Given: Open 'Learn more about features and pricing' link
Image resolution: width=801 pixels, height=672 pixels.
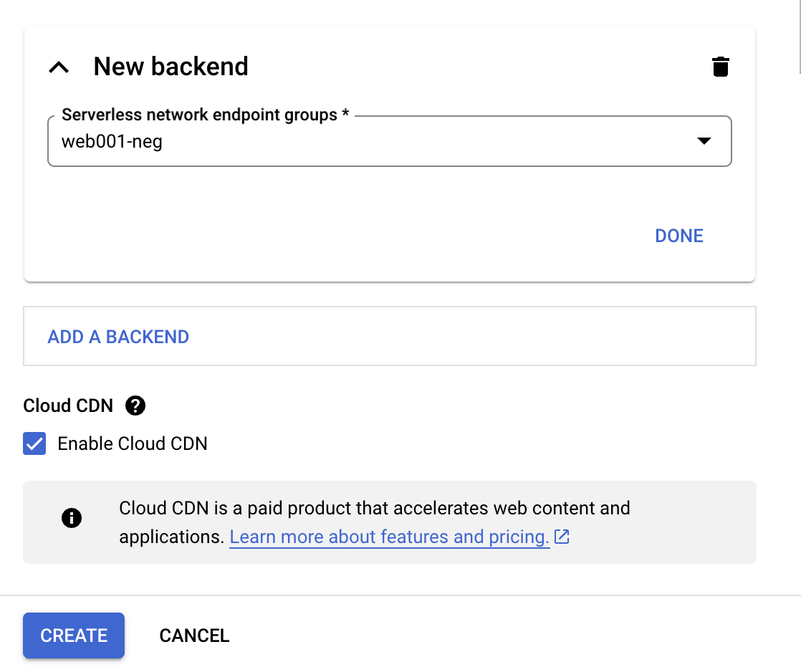Looking at the screenshot, I should pos(389,537).
